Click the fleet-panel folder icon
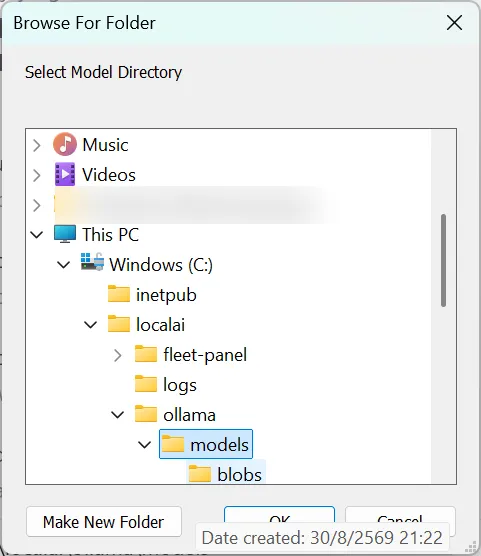 click(146, 354)
